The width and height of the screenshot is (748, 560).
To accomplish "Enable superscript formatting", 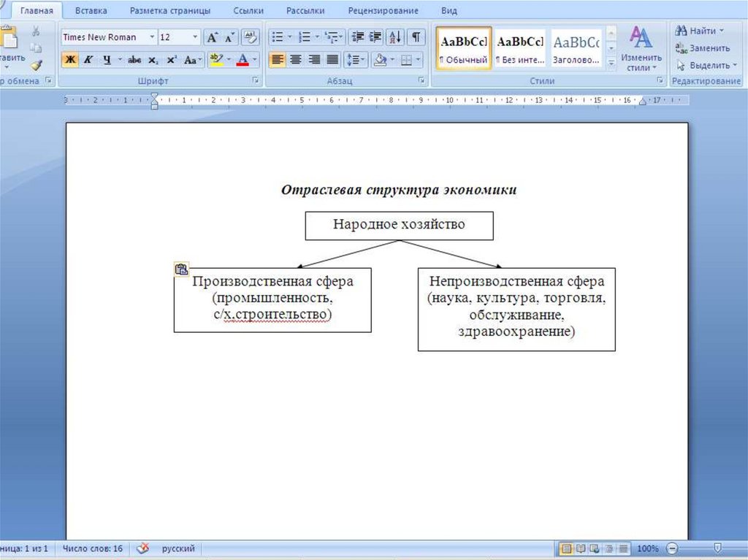I will point(173,58).
